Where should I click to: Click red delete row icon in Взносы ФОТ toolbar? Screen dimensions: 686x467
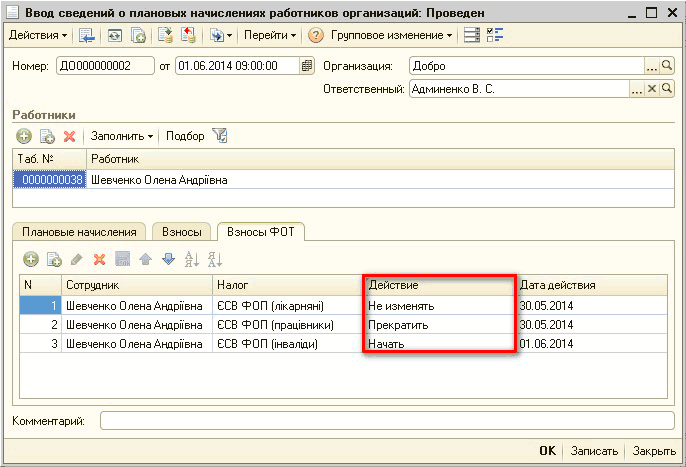click(99, 259)
